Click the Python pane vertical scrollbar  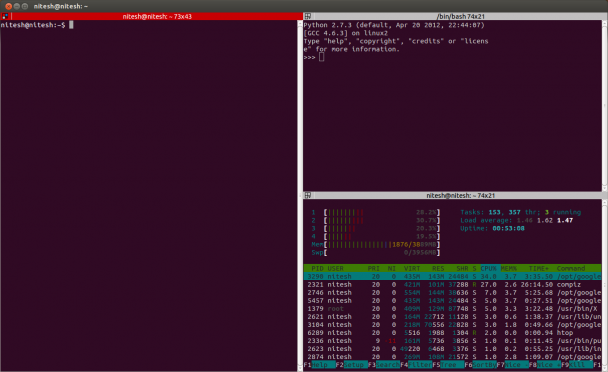point(605,106)
